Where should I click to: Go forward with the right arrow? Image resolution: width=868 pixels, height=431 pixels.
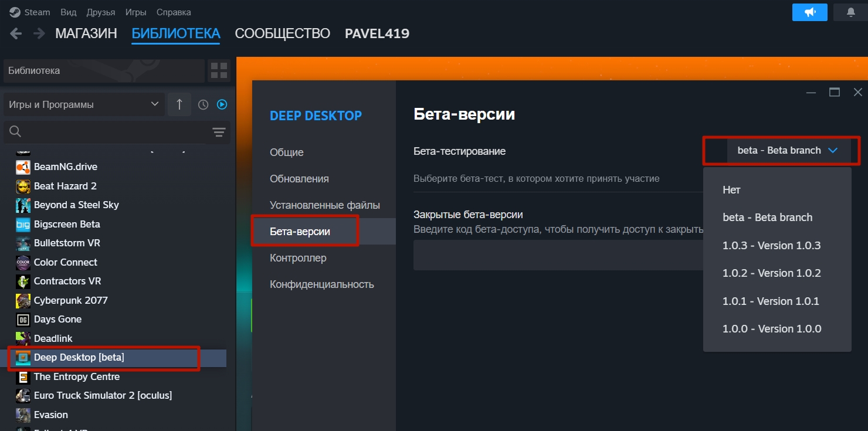tap(39, 33)
